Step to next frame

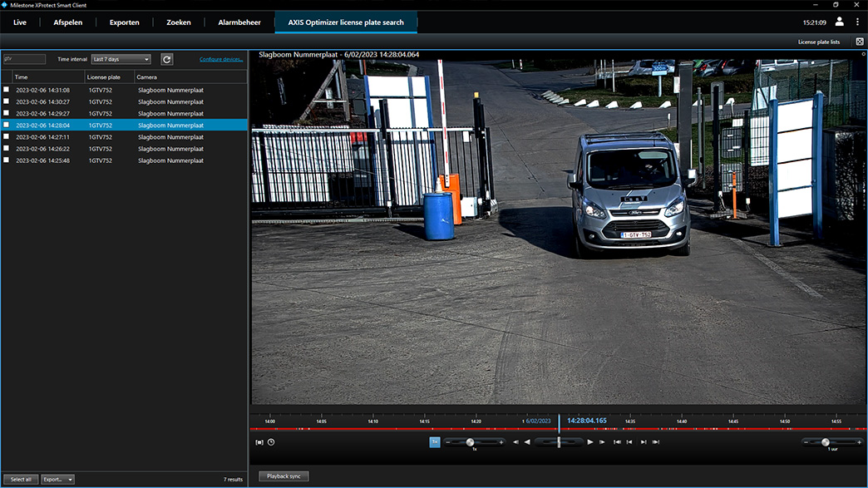[602, 442]
